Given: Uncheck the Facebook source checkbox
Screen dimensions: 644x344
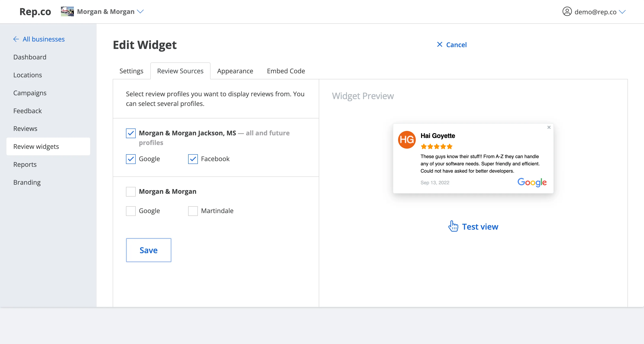Looking at the screenshot, I should click(193, 159).
